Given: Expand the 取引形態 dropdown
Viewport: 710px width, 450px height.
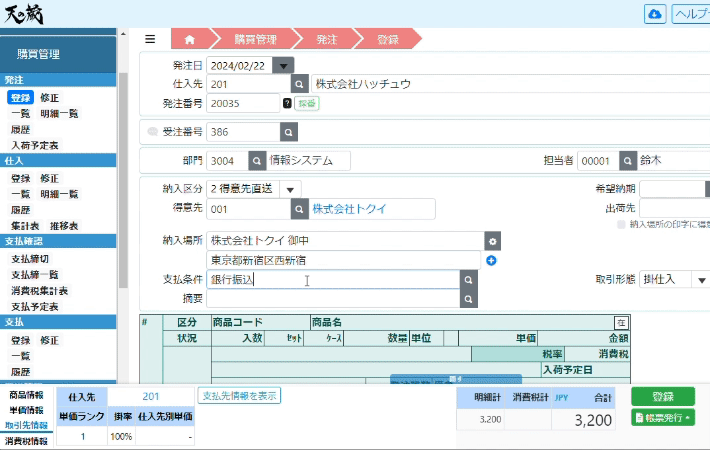Looking at the screenshot, I should tap(701, 280).
